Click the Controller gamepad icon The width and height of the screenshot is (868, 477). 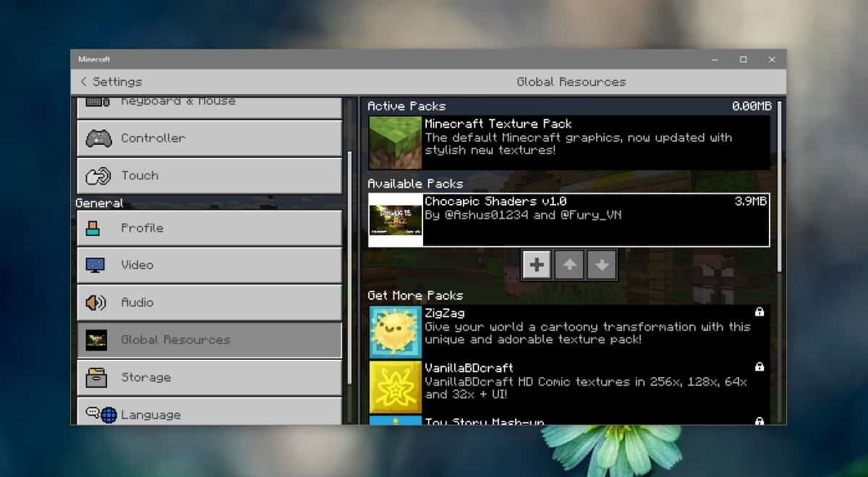coord(99,138)
